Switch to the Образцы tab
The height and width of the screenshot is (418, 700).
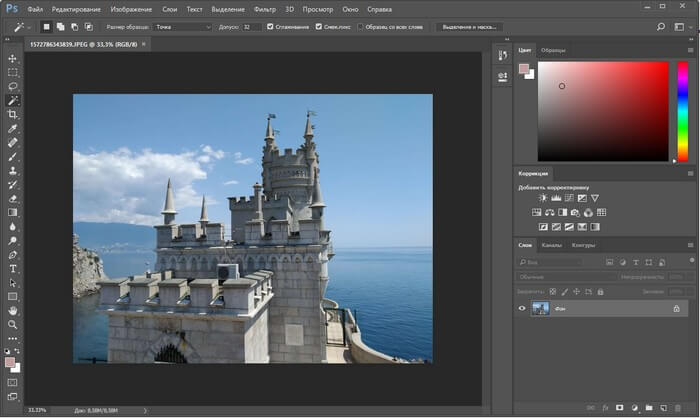pos(552,49)
